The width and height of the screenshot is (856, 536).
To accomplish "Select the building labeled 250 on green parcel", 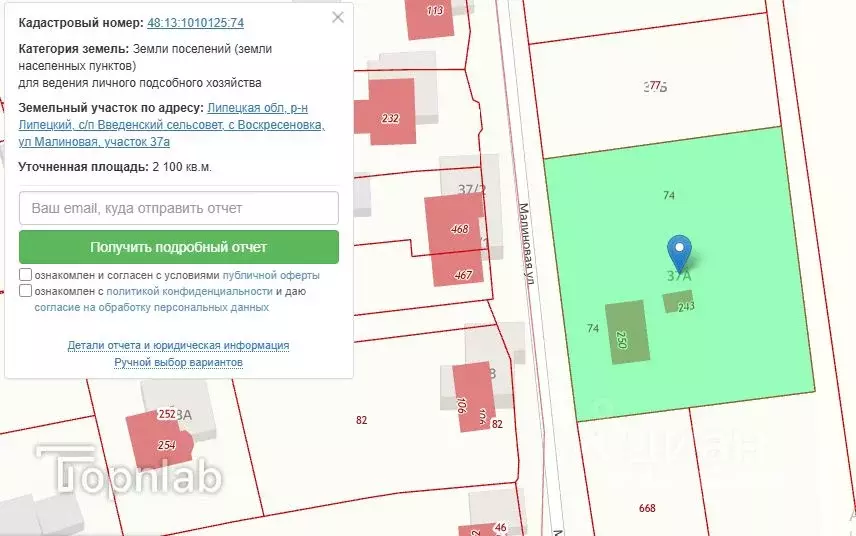I will [x=627, y=332].
